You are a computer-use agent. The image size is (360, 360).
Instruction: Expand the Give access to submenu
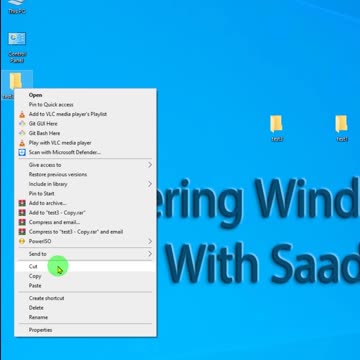pyautogui.click(x=85, y=165)
